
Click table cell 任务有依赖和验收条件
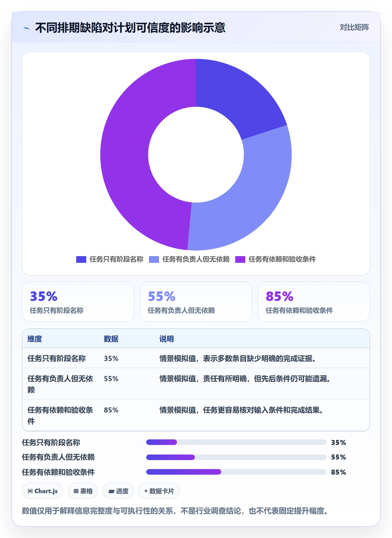tap(60, 416)
